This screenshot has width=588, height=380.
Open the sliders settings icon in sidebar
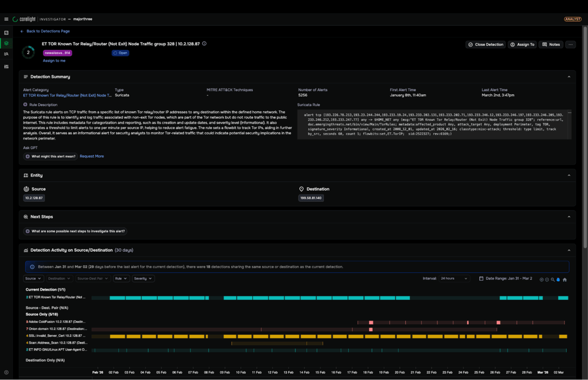6,66
